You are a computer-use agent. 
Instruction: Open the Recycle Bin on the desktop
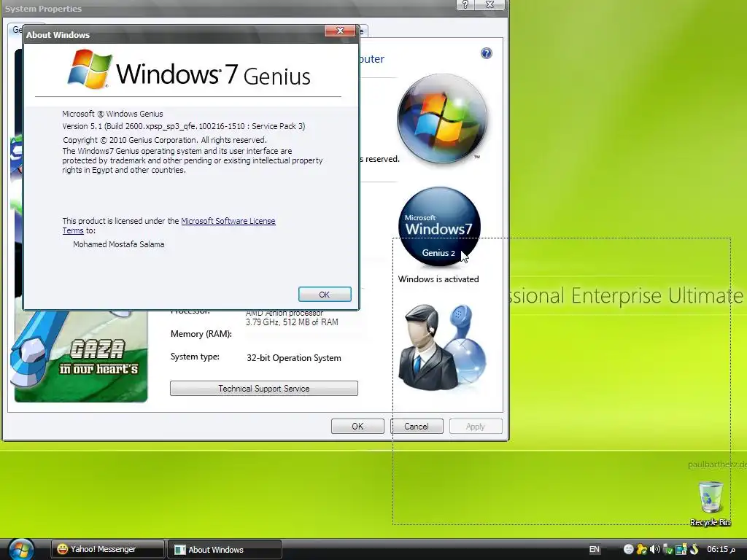pyautogui.click(x=711, y=503)
